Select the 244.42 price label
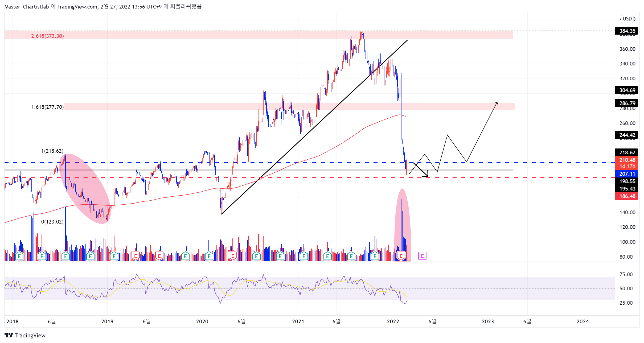The width and height of the screenshot is (644, 343). (x=626, y=135)
